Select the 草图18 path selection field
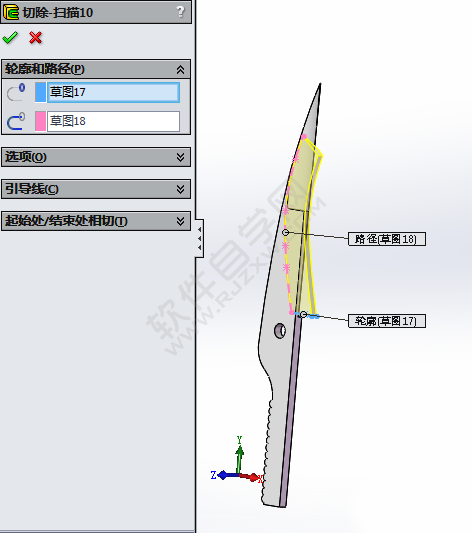The height and width of the screenshot is (533, 472). pos(113,121)
